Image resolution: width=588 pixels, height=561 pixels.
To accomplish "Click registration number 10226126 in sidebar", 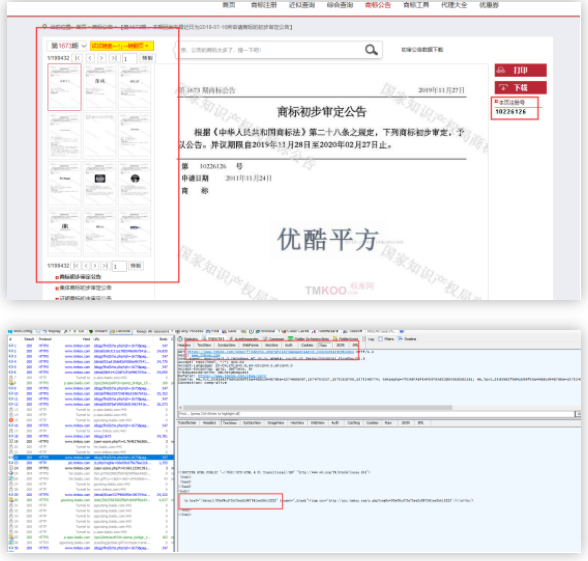I will coord(511,112).
